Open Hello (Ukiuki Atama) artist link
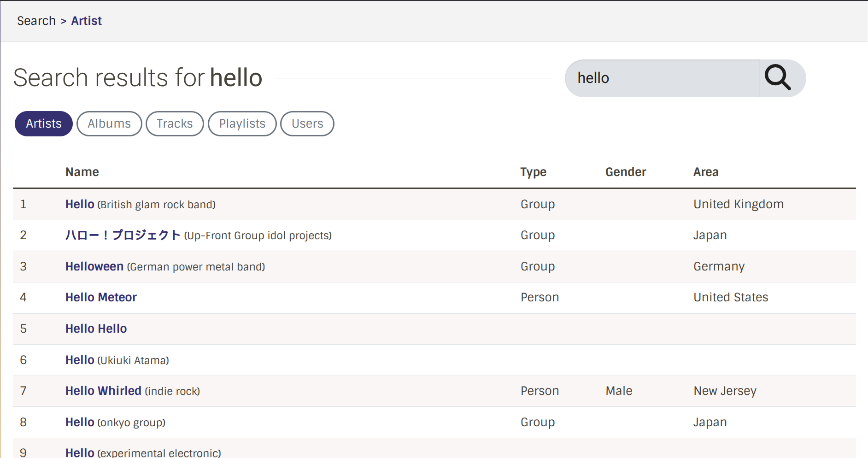This screenshot has height=458, width=868. coord(80,360)
